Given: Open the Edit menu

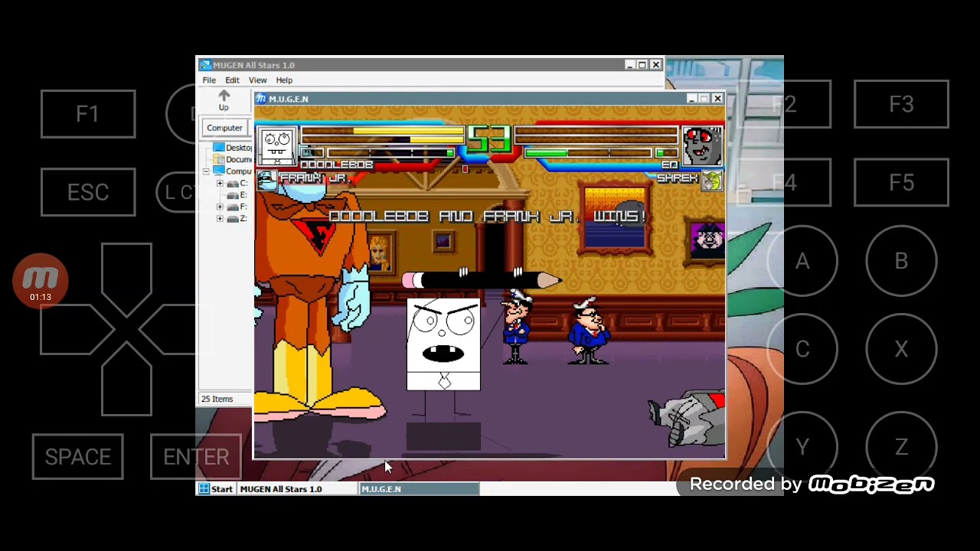Looking at the screenshot, I should (x=232, y=80).
